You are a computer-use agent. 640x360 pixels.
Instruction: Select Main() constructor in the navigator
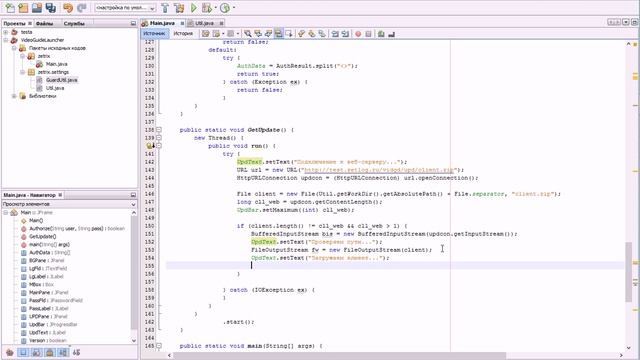pyautogui.click(x=36, y=220)
